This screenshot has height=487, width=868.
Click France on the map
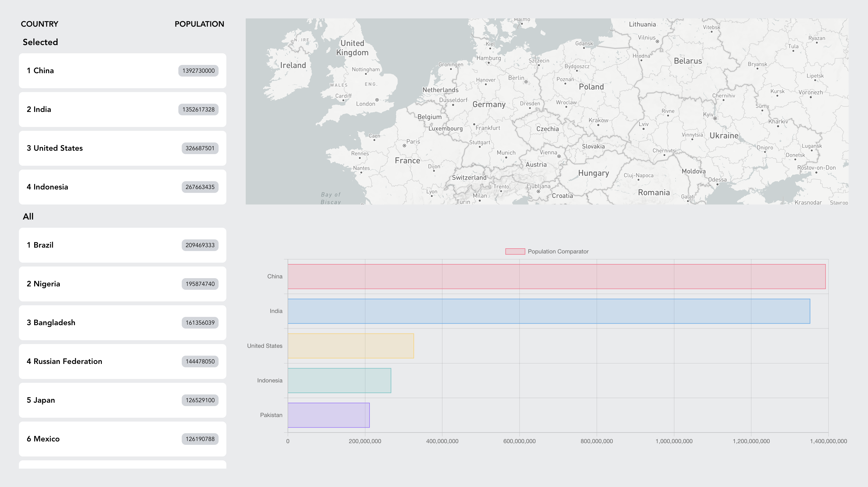(408, 161)
